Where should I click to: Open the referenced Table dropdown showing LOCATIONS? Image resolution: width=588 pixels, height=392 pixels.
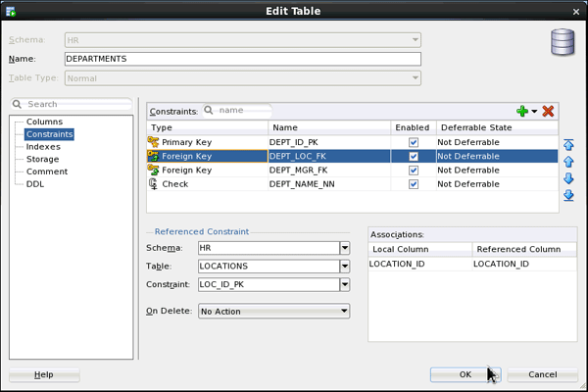344,266
